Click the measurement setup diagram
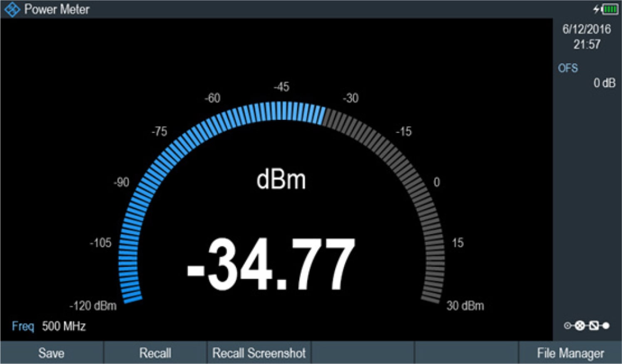 tap(587, 325)
